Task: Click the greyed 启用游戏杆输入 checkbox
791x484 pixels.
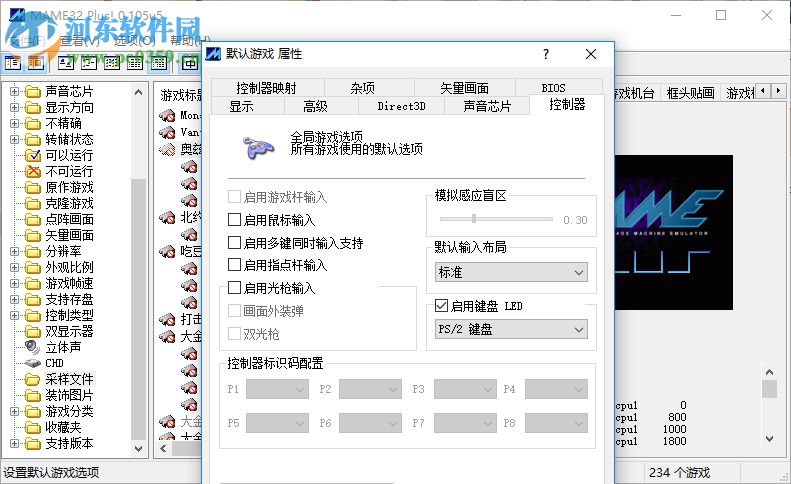Action: point(234,196)
